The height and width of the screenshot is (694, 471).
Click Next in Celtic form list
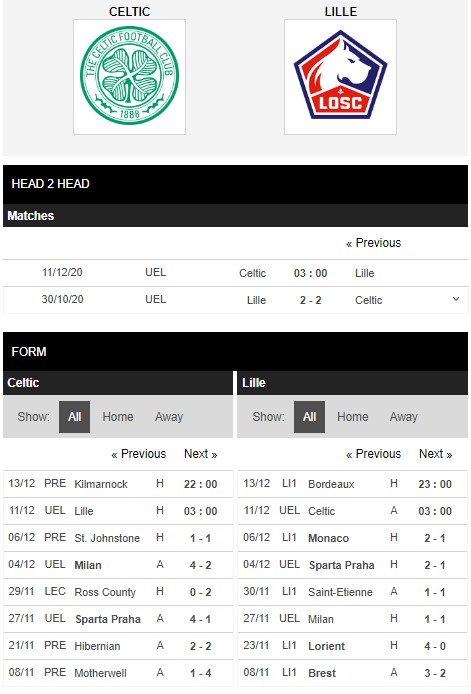tap(201, 454)
